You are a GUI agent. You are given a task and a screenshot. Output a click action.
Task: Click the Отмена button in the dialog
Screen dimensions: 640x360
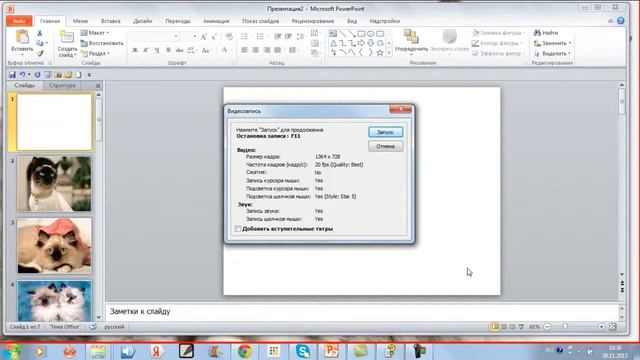click(385, 146)
